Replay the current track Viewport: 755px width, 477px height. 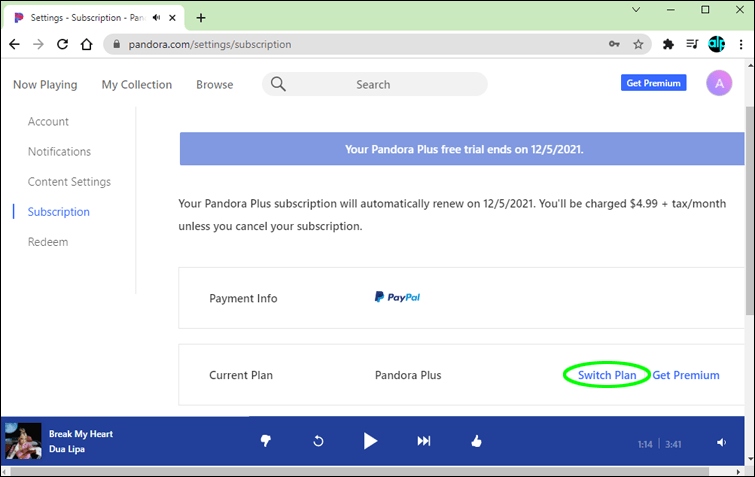pos(318,440)
